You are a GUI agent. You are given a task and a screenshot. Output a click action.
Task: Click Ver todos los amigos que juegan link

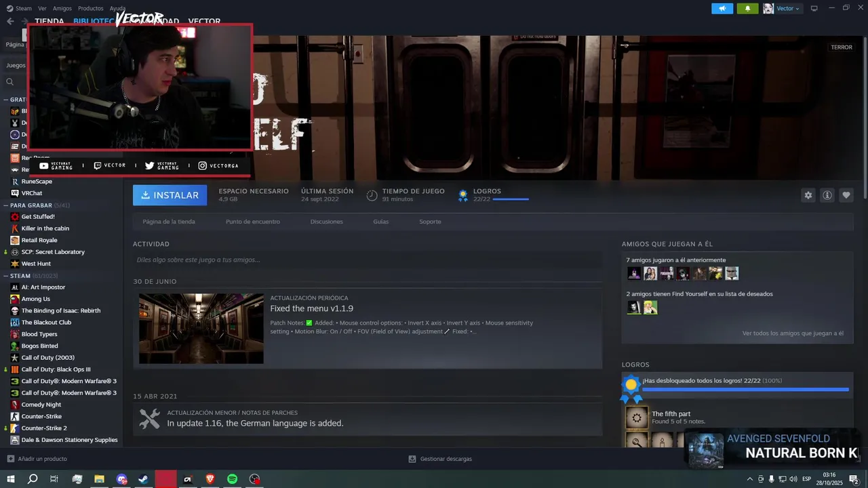pos(793,333)
